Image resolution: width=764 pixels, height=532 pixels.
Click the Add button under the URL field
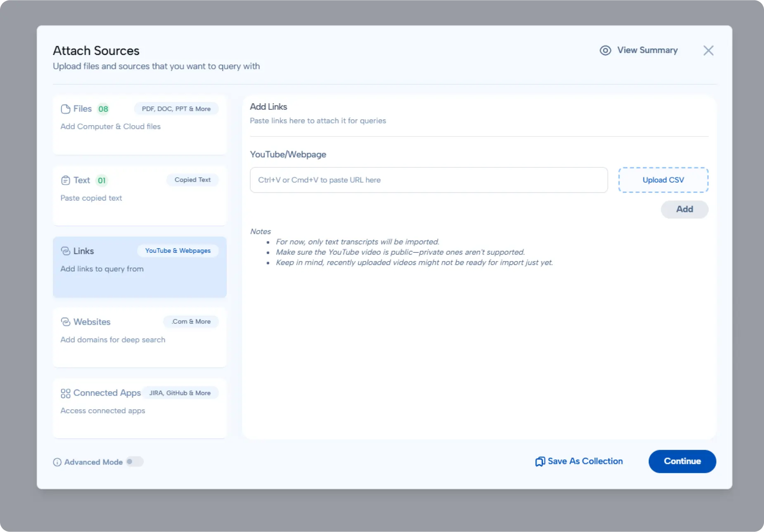coord(684,209)
